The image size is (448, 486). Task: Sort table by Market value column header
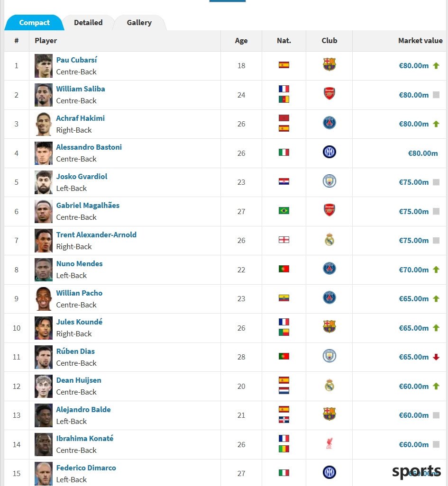tap(420, 41)
